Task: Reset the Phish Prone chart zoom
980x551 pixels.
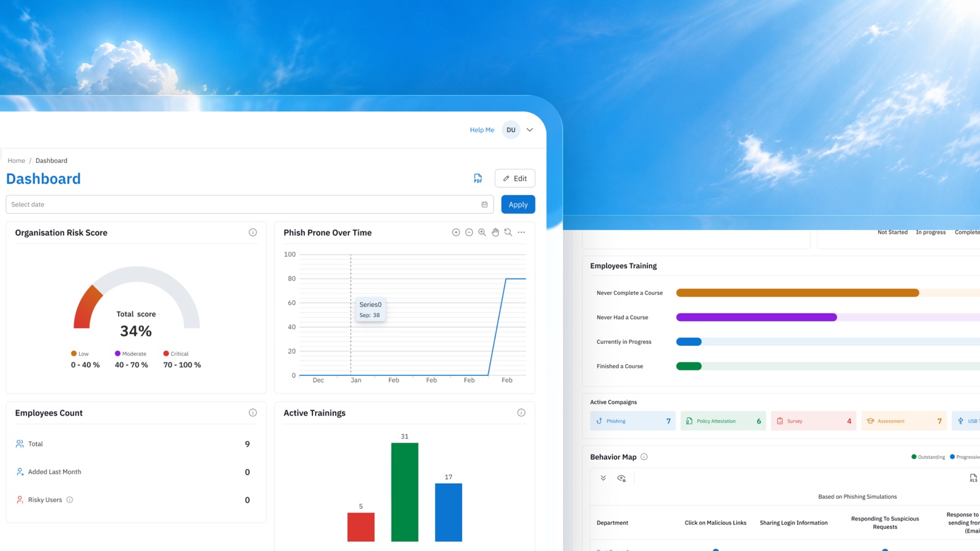Action: pos(508,233)
